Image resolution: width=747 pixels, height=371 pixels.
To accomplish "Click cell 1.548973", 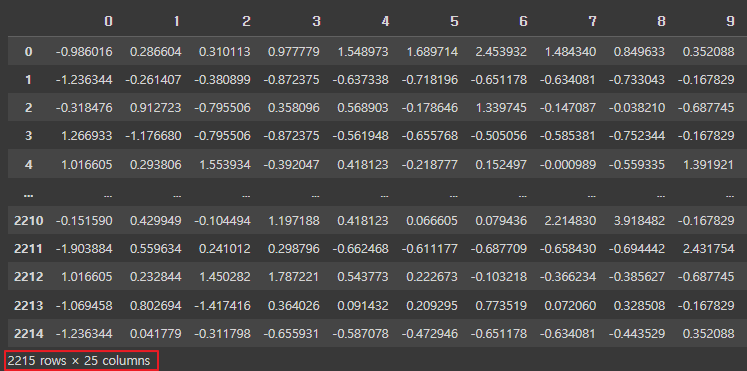I will (x=363, y=51).
